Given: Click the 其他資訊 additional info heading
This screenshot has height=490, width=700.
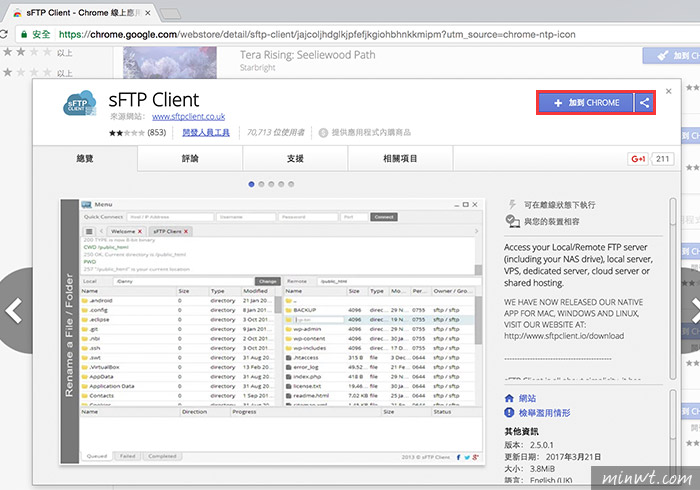Looking at the screenshot, I should click(521, 432).
